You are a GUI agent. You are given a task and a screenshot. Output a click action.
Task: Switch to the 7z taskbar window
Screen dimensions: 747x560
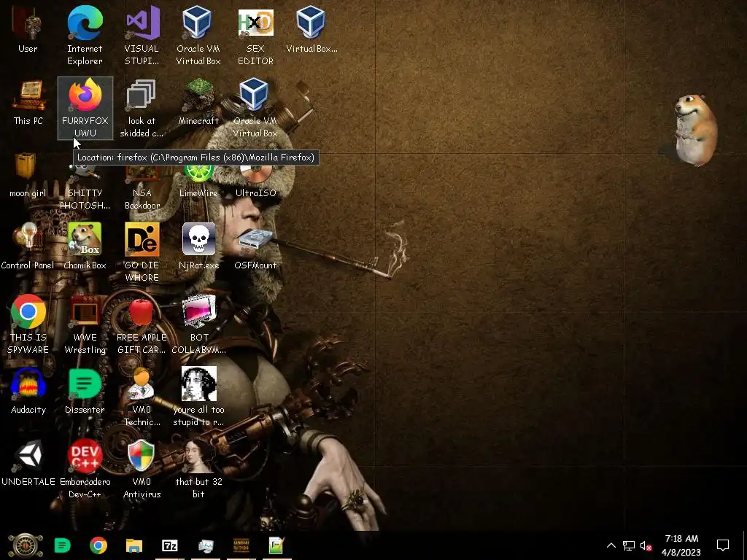[x=169, y=545]
